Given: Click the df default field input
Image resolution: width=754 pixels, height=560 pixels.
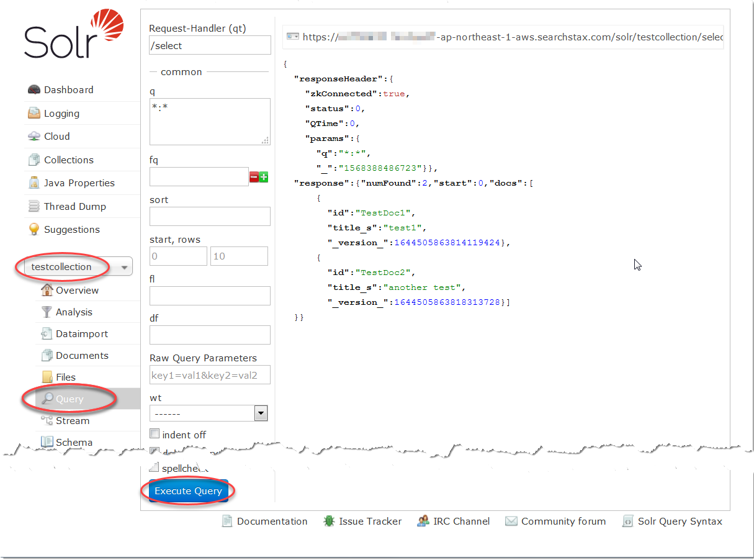Looking at the screenshot, I should pos(210,335).
